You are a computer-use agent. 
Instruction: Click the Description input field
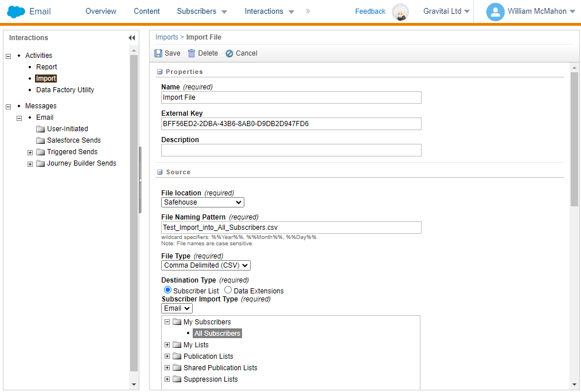[x=291, y=150]
